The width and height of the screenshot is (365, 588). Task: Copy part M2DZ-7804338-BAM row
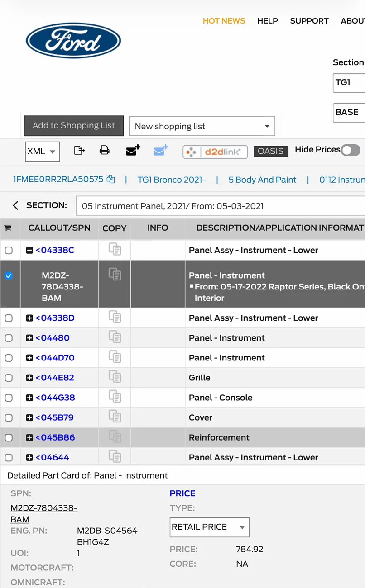coord(115,274)
